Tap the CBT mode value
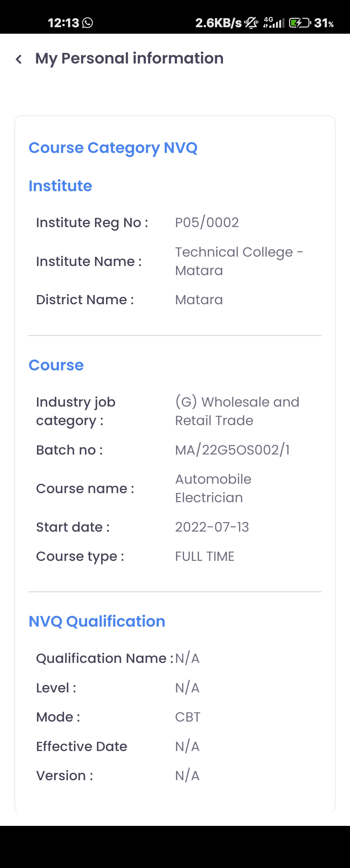 187,717
